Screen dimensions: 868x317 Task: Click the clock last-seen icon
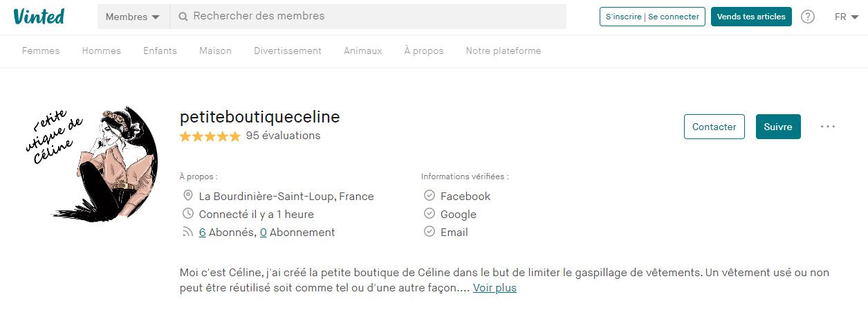(x=187, y=214)
